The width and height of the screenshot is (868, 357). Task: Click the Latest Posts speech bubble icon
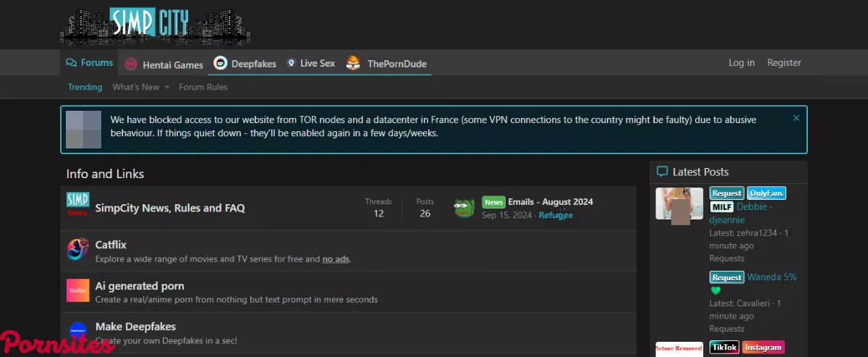(x=662, y=172)
